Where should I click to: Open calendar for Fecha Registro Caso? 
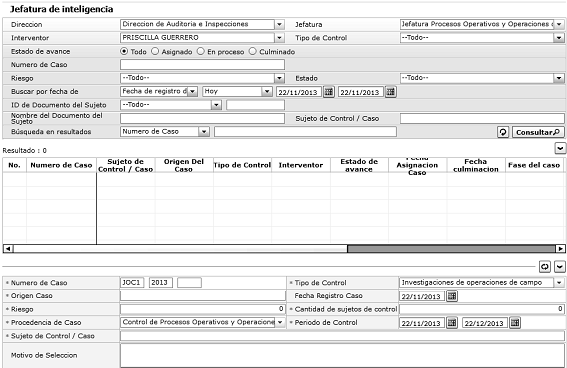pos(452,296)
